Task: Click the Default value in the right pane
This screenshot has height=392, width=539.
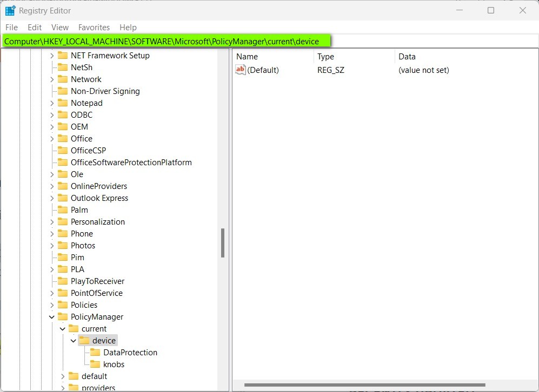Action: [x=263, y=70]
